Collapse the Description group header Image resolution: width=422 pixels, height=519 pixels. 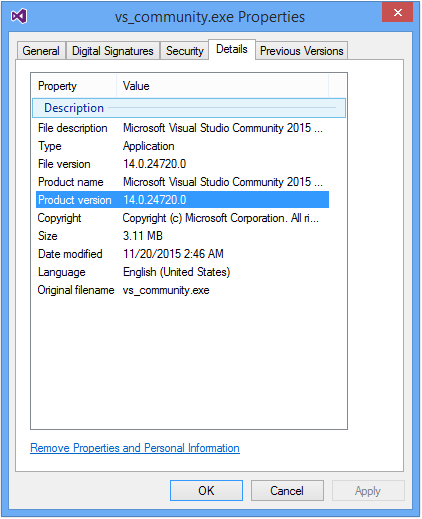189,108
